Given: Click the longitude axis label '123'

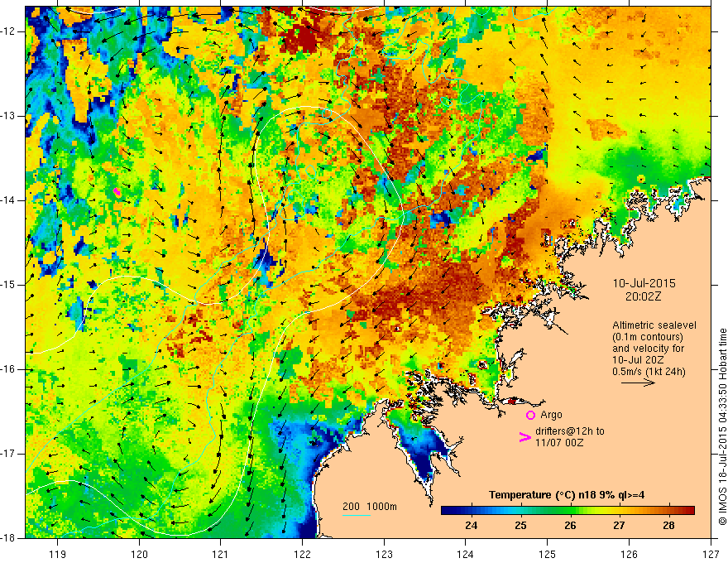Looking at the screenshot, I should click(384, 554).
